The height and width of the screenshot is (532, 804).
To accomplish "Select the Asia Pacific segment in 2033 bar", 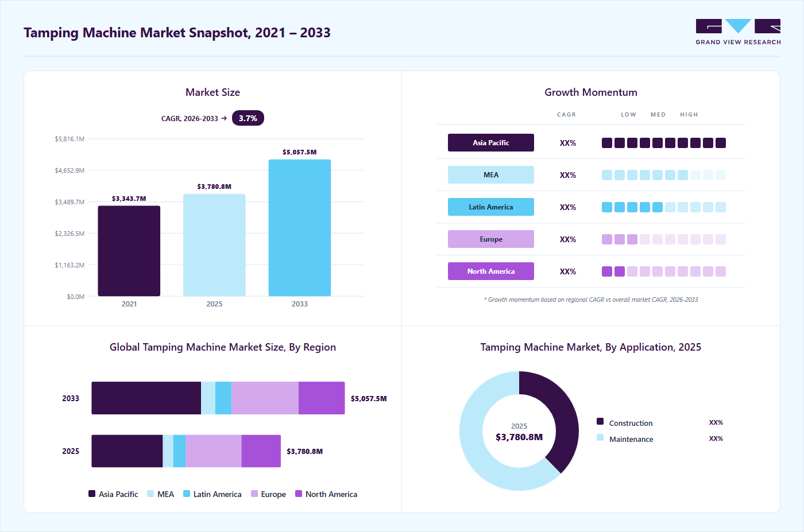I will click(x=146, y=398).
